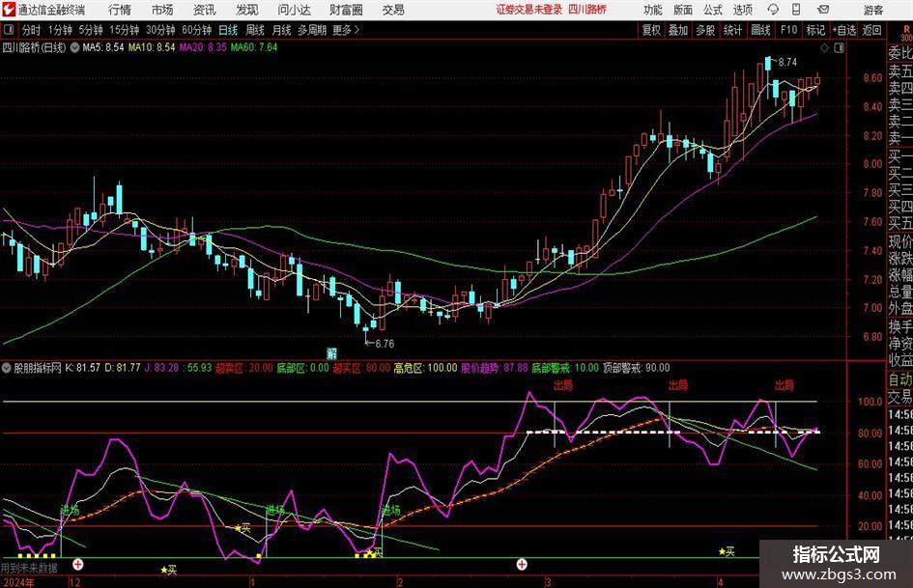Viewport: 913px width, 588px height.
Task: Open the 行情 menu
Action: click(x=120, y=10)
